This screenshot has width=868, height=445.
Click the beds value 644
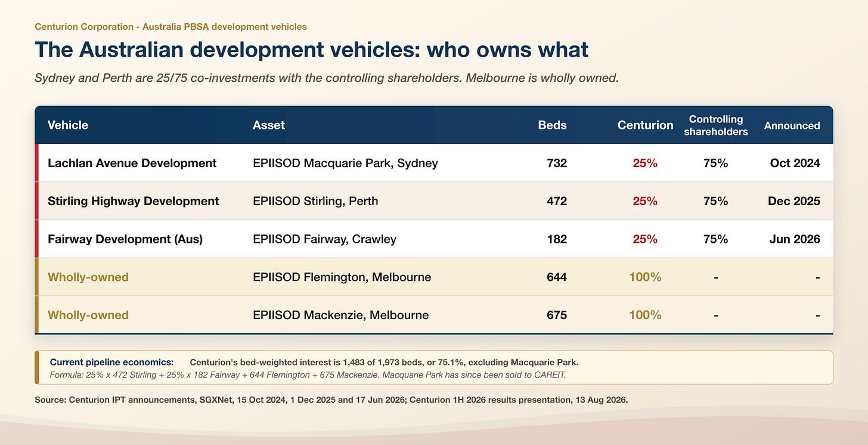557,277
